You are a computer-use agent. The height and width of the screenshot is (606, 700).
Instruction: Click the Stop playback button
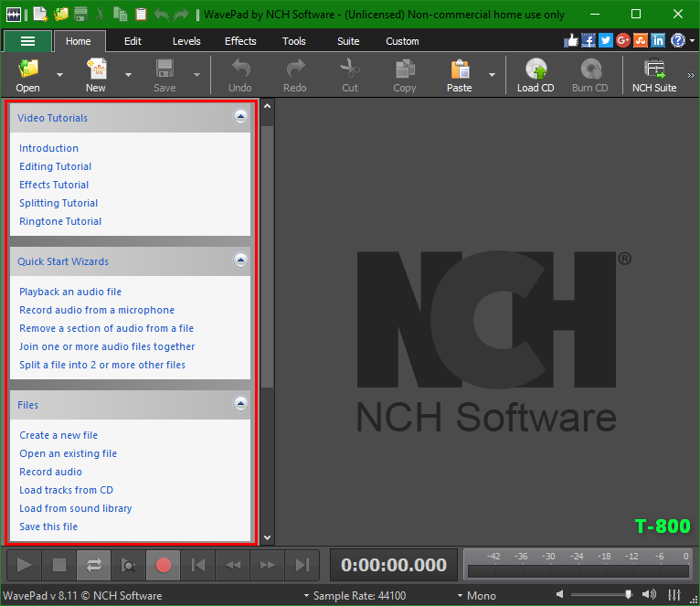58,566
